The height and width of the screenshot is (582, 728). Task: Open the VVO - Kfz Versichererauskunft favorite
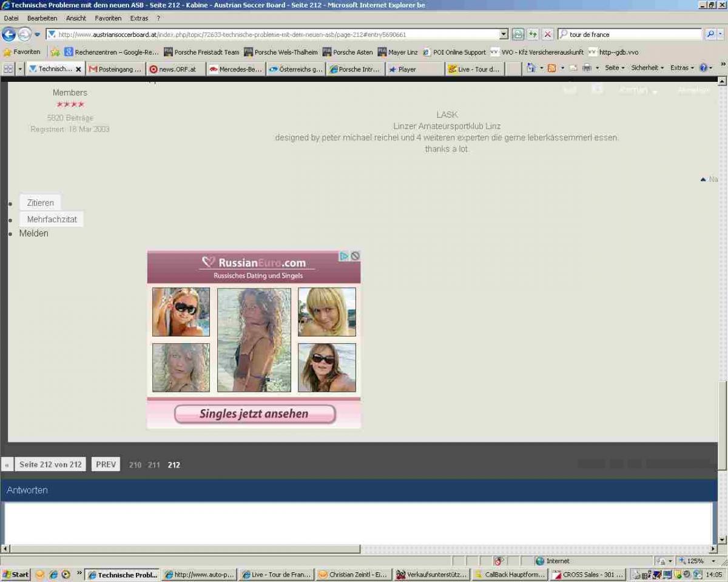538,52
